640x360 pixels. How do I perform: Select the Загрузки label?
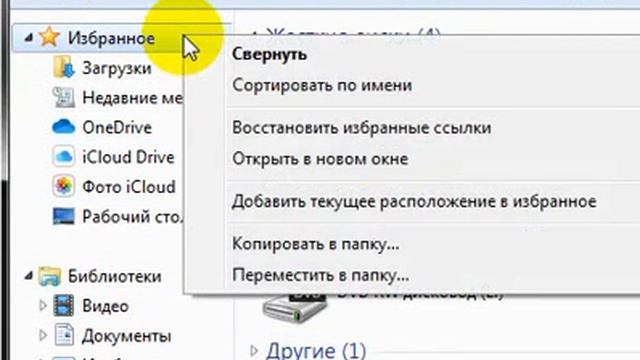(117, 68)
